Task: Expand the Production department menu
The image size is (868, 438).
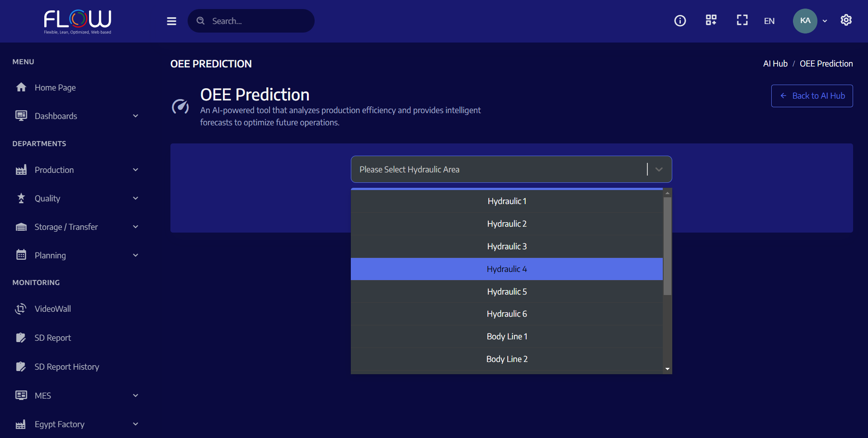Action: click(77, 170)
